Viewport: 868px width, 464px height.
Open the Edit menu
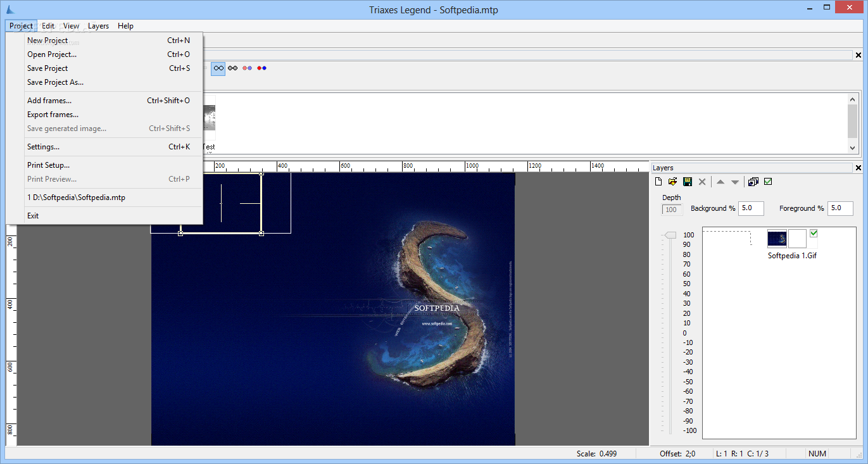48,26
